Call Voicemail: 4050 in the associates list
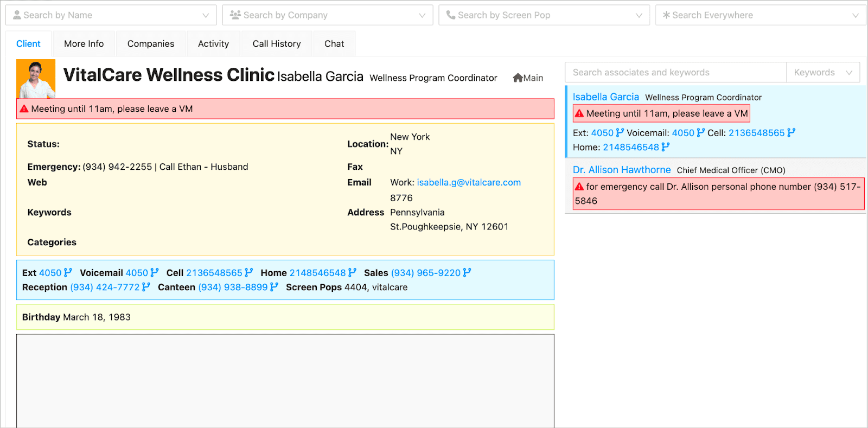Image resolution: width=868 pixels, height=428 pixels. (x=683, y=133)
